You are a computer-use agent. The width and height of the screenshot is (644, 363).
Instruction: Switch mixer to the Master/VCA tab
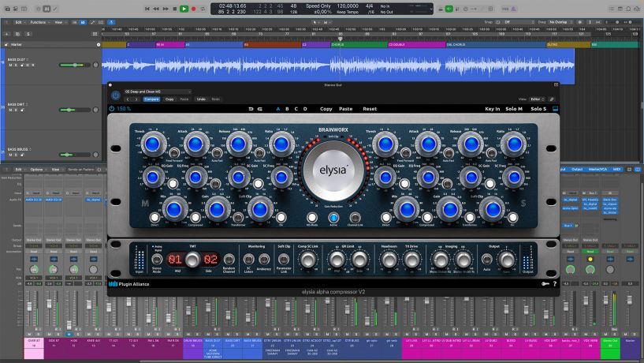tap(598, 170)
